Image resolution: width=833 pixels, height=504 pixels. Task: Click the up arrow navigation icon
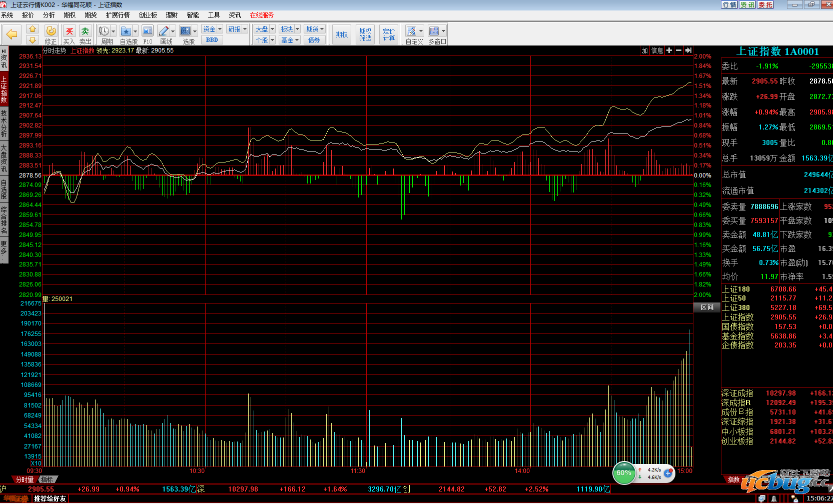click(x=33, y=29)
